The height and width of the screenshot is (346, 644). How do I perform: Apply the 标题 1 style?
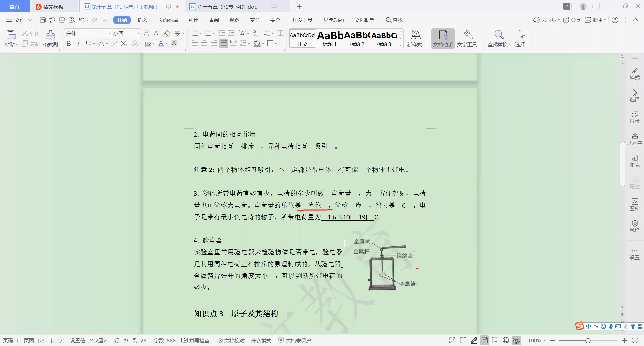point(330,38)
